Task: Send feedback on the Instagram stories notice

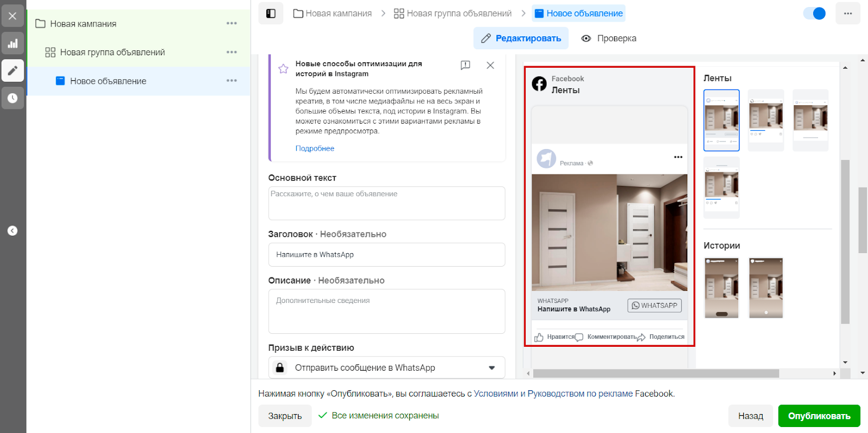Action: [x=465, y=65]
